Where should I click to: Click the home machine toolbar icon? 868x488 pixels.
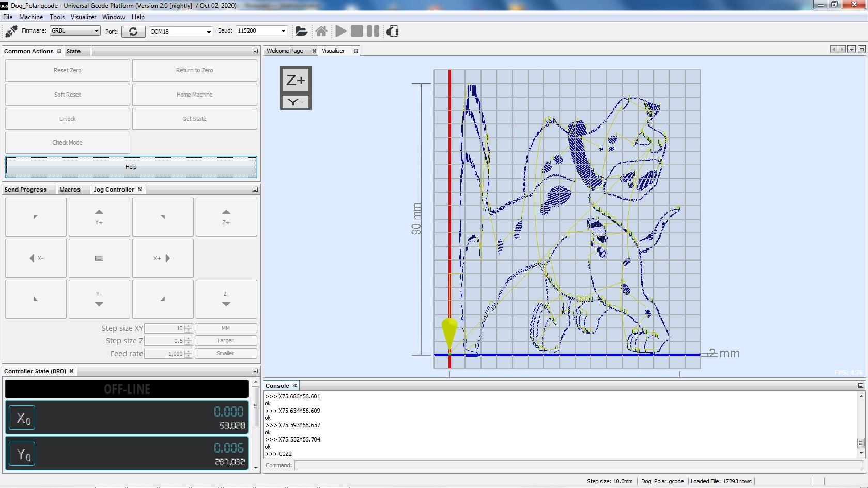[x=321, y=32]
